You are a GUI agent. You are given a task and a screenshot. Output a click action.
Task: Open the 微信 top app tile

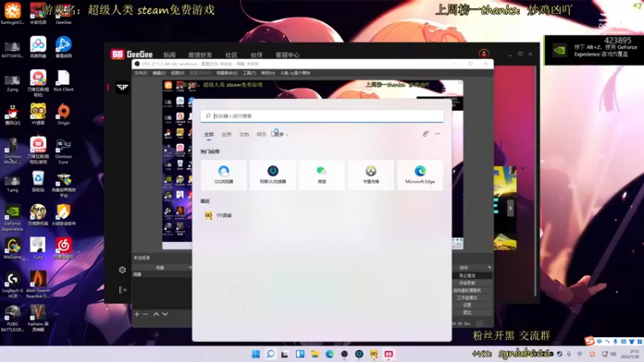[321, 175]
